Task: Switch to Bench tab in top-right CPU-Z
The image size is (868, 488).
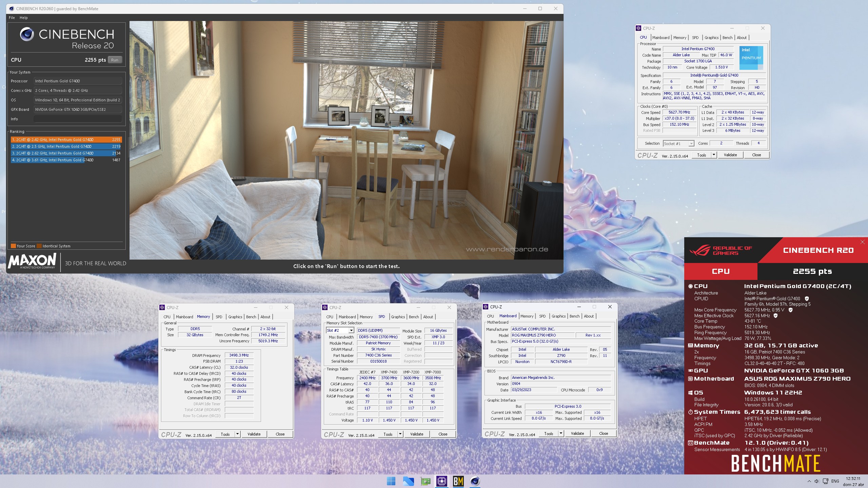Action: 728,38
